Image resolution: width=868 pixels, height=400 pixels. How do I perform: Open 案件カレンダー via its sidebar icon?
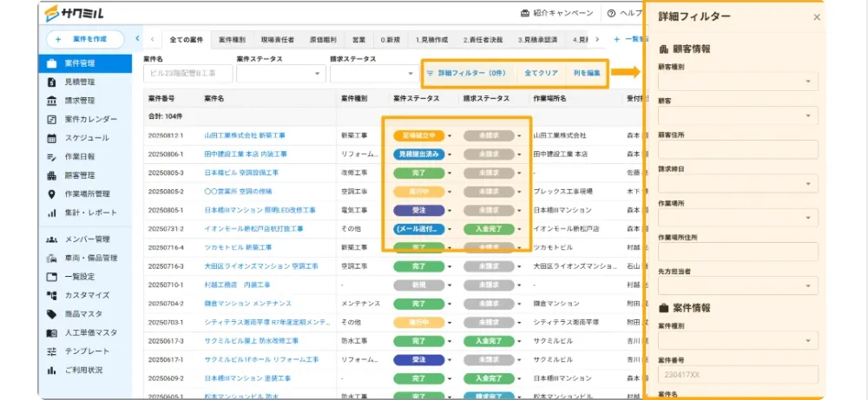tap(51, 120)
